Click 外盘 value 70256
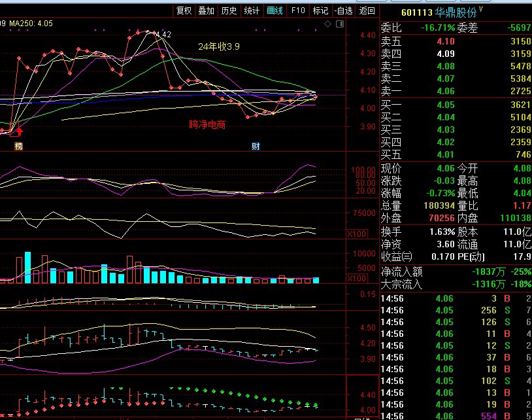Image resolution: width=532 pixels, height=420 pixels. (x=442, y=218)
